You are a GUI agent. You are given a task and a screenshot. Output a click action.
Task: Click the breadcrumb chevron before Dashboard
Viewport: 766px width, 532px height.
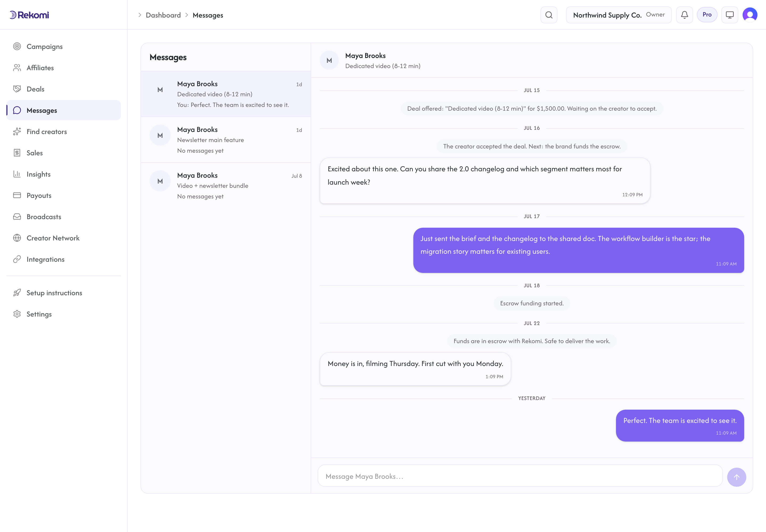[140, 15]
